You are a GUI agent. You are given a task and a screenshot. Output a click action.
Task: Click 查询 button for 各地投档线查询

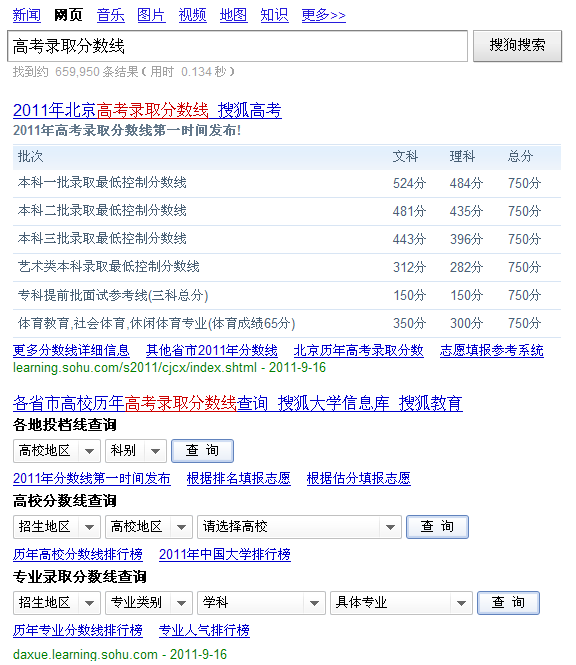[x=202, y=450]
